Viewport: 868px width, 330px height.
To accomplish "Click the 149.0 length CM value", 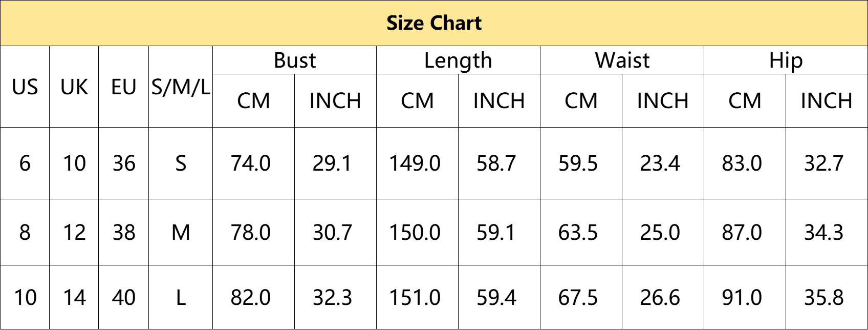I will 415,163.
